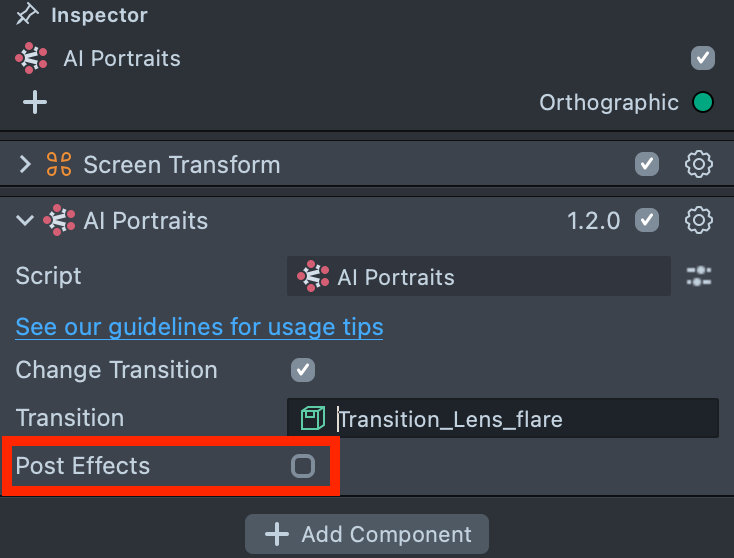Screen dimensions: 734x558
Task: Click the AI Portraits object icon at top
Action: pyautogui.click(x=32, y=58)
